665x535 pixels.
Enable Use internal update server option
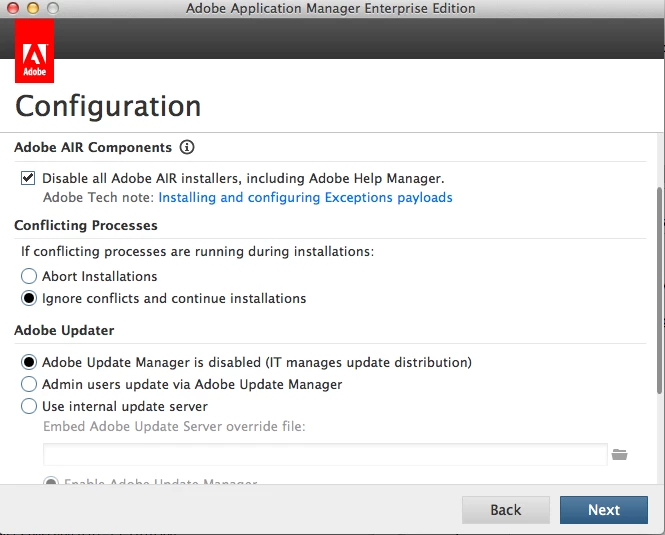29,406
